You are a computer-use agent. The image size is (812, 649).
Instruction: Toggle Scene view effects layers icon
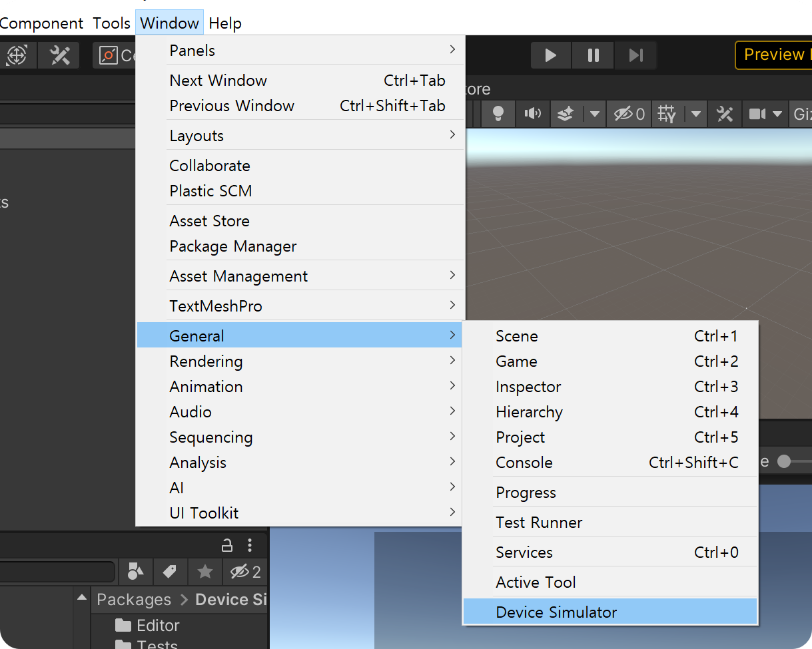565,114
